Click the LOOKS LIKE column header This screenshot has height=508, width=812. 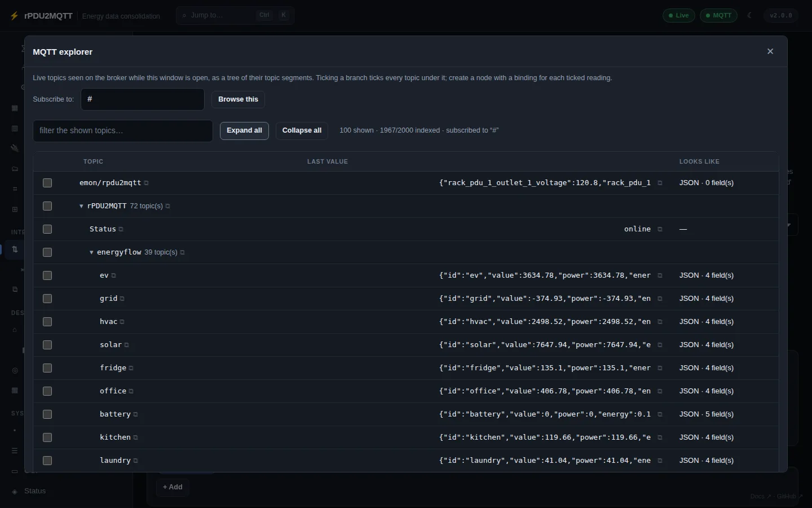699,161
